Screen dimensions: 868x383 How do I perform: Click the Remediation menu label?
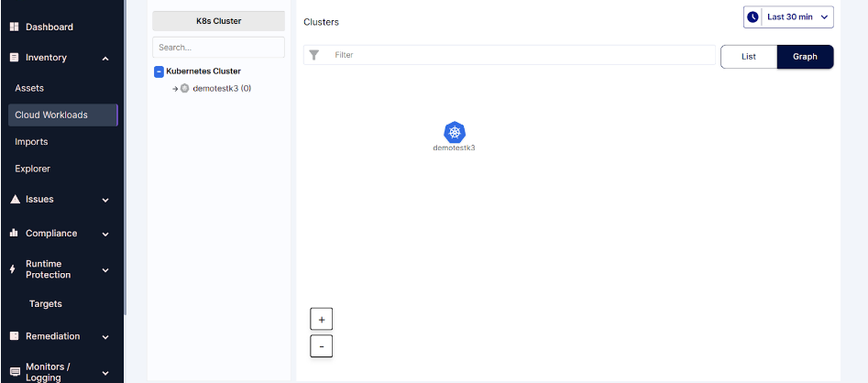tap(52, 336)
